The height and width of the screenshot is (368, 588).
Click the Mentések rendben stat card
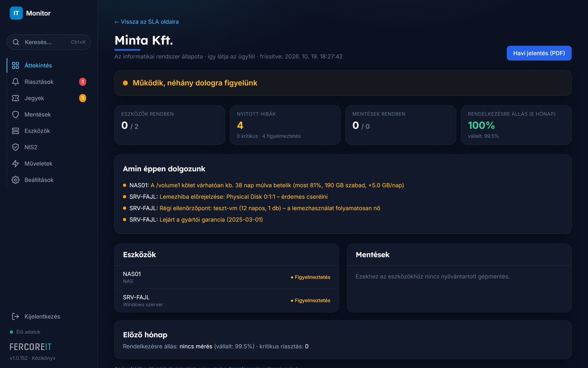pos(401,125)
